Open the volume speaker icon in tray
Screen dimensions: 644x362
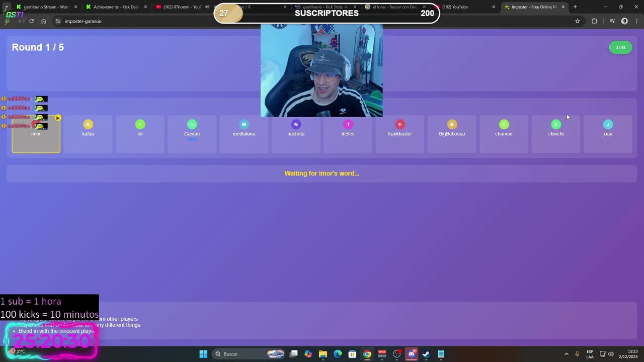[x=611, y=354]
